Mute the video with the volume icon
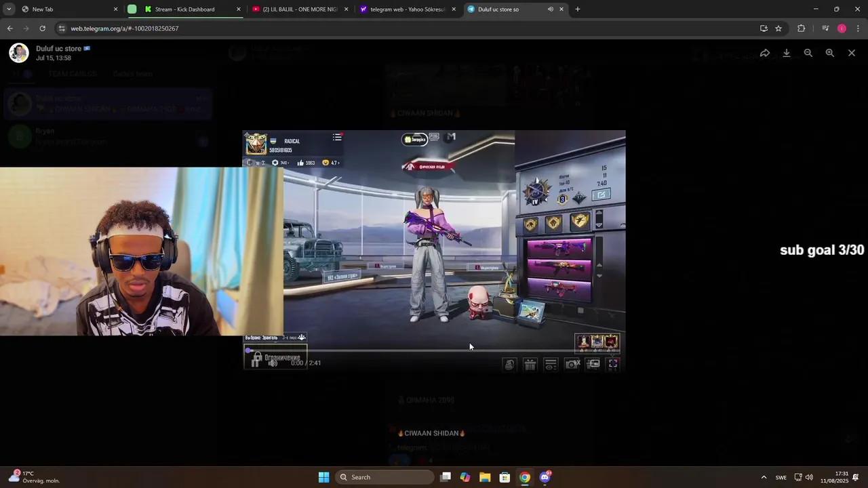Viewport: 868px width, 488px height. [273, 363]
